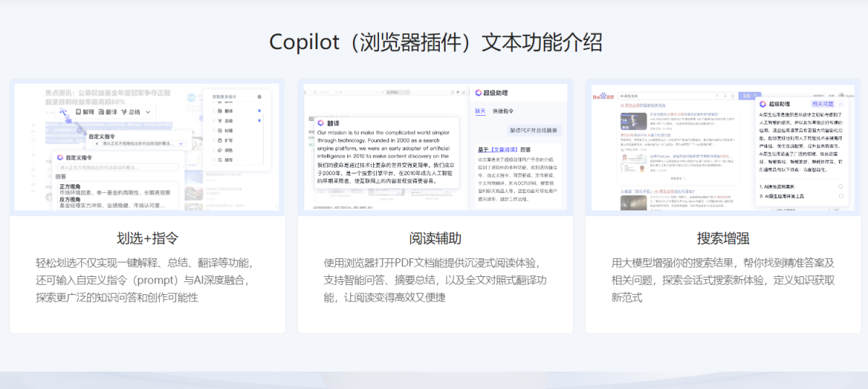The image size is (868, 389).
Task: Toggle the pin beside 总结 in command list
Action: pos(260,121)
